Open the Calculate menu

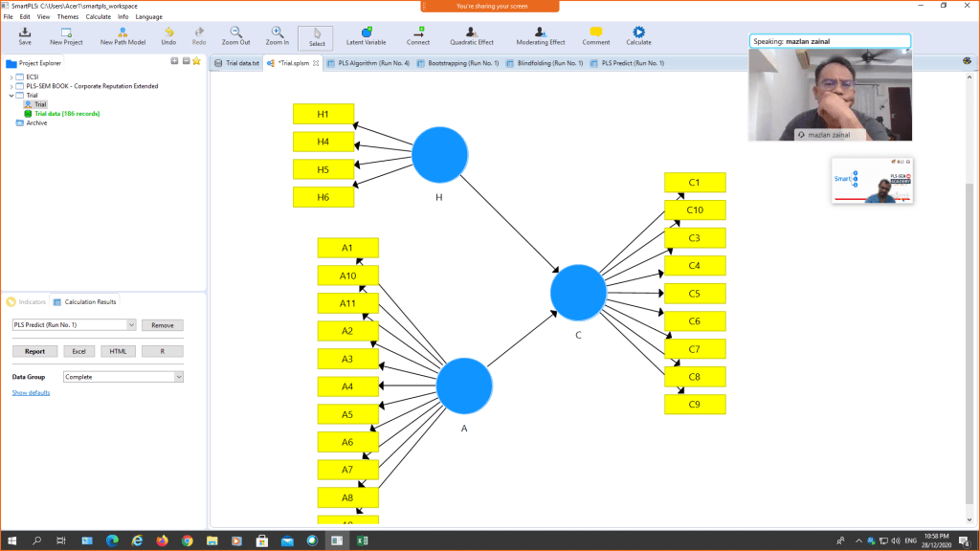coord(98,16)
